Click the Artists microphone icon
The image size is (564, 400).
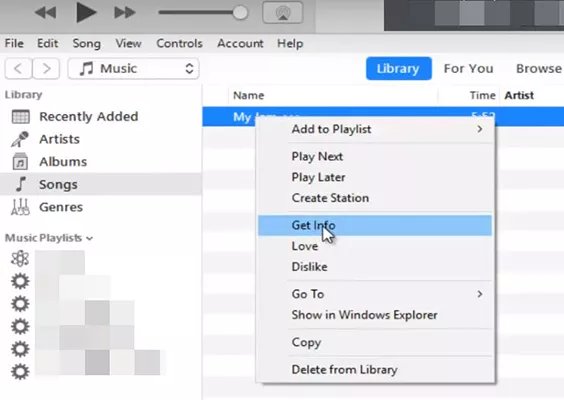coord(20,139)
